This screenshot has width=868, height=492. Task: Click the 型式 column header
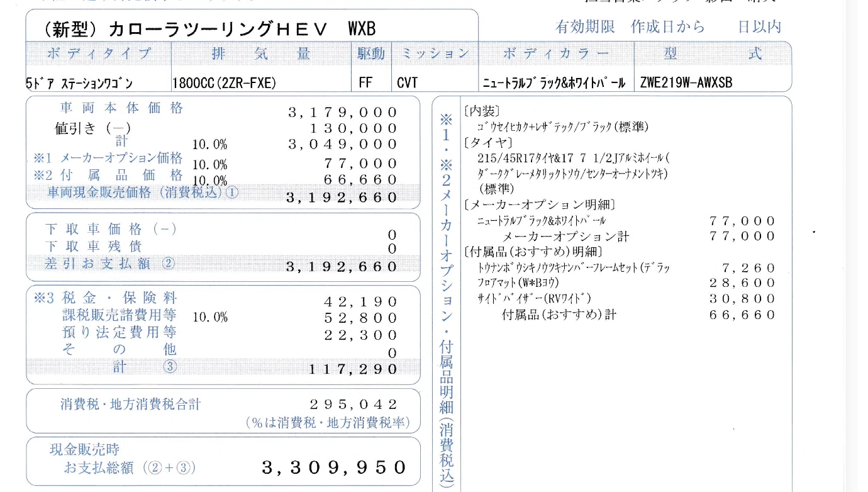pyautogui.click(x=713, y=54)
